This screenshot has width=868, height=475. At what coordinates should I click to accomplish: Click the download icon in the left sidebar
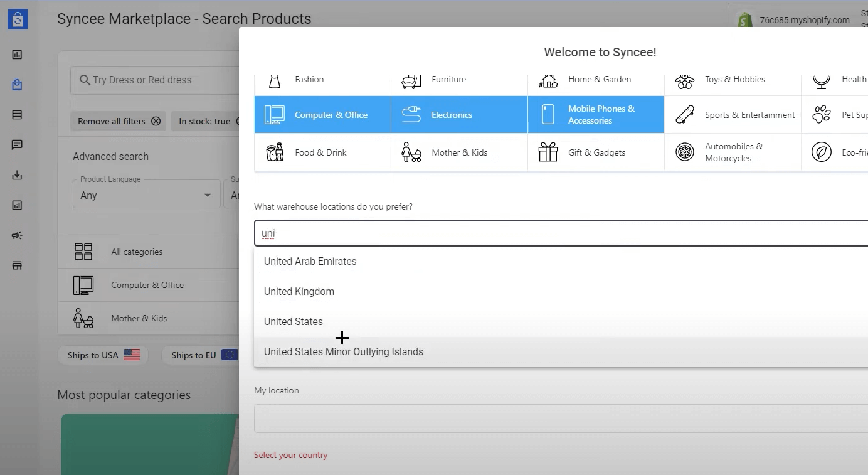point(17,175)
